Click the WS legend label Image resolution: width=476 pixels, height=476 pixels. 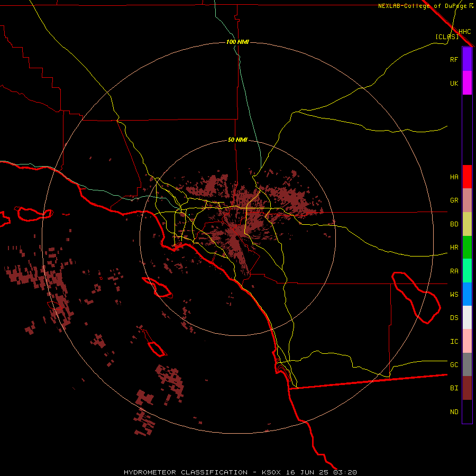[x=454, y=295]
